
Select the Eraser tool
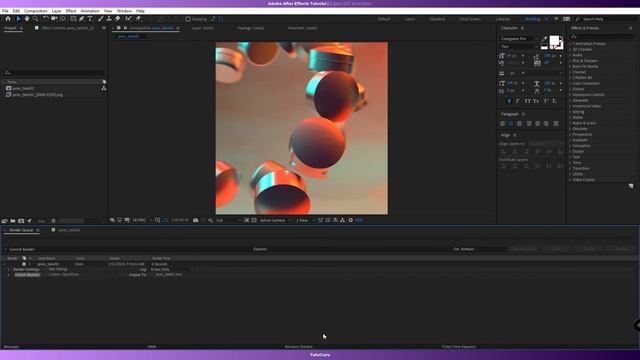click(x=118, y=19)
